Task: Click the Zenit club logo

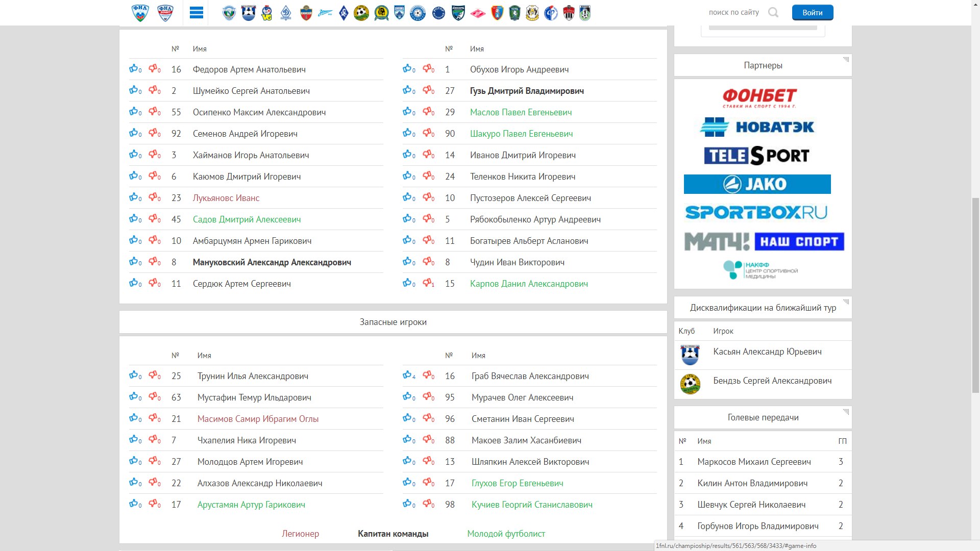Action: (x=325, y=13)
